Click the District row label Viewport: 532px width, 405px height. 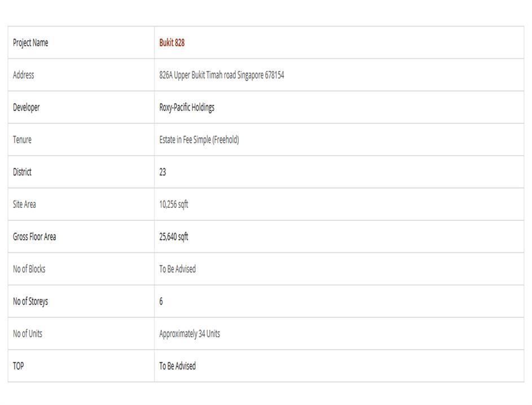click(x=23, y=172)
